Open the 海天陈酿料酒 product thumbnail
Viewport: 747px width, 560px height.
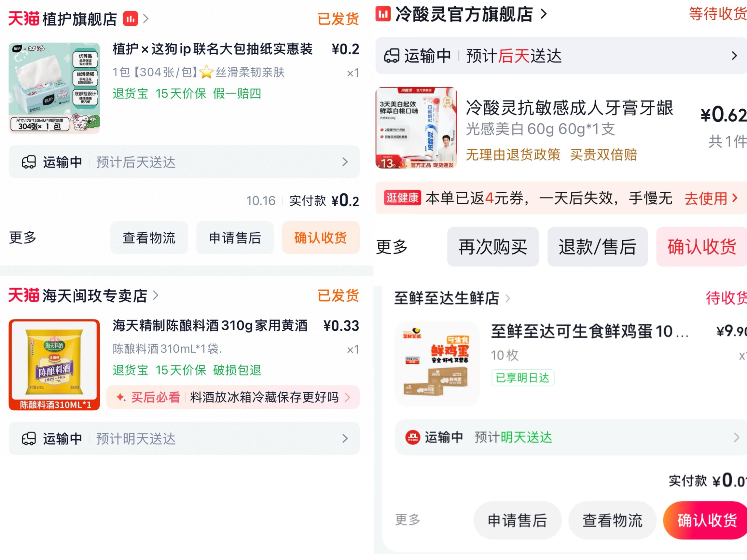pyautogui.click(x=54, y=365)
